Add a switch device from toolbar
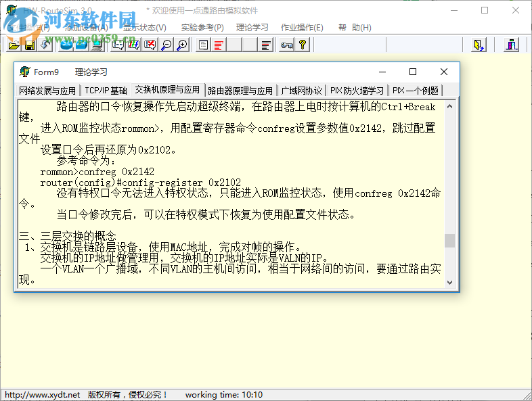 82,45
